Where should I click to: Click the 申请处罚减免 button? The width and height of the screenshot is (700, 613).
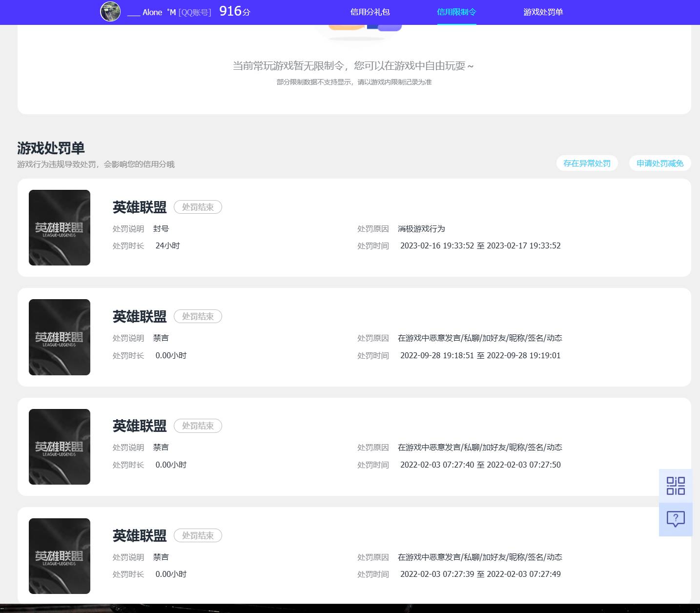click(660, 163)
